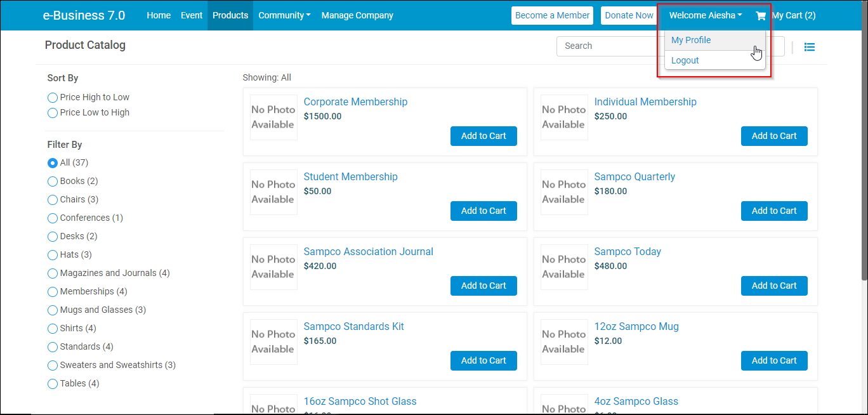
Task: Open the Community dropdown
Action: click(284, 15)
